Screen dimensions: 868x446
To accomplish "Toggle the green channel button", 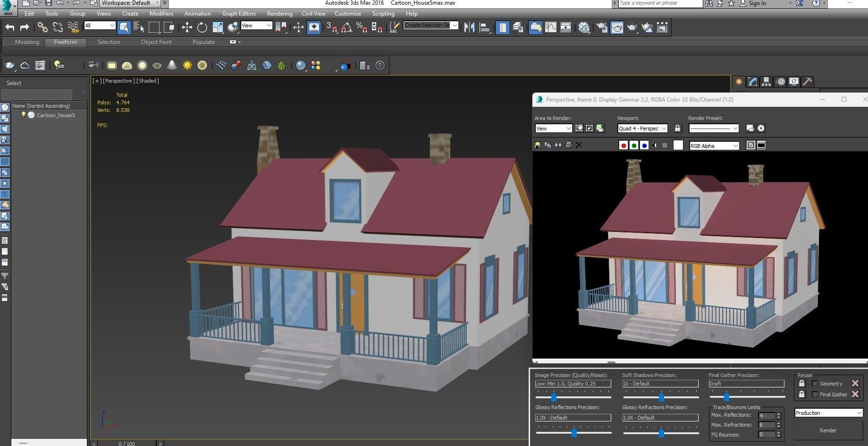I will (x=634, y=146).
